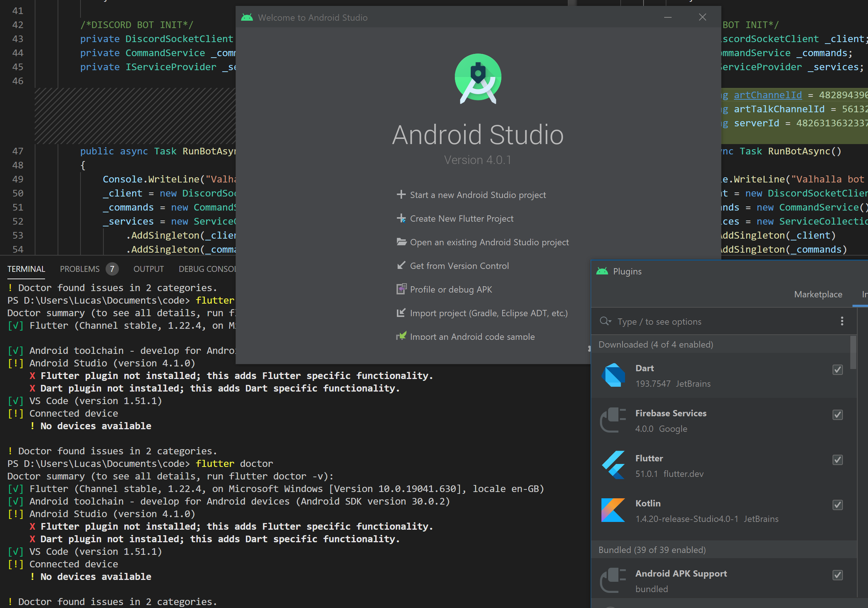868x608 pixels.
Task: Disable the Kotlin plugin checkbox
Action: 838,505
